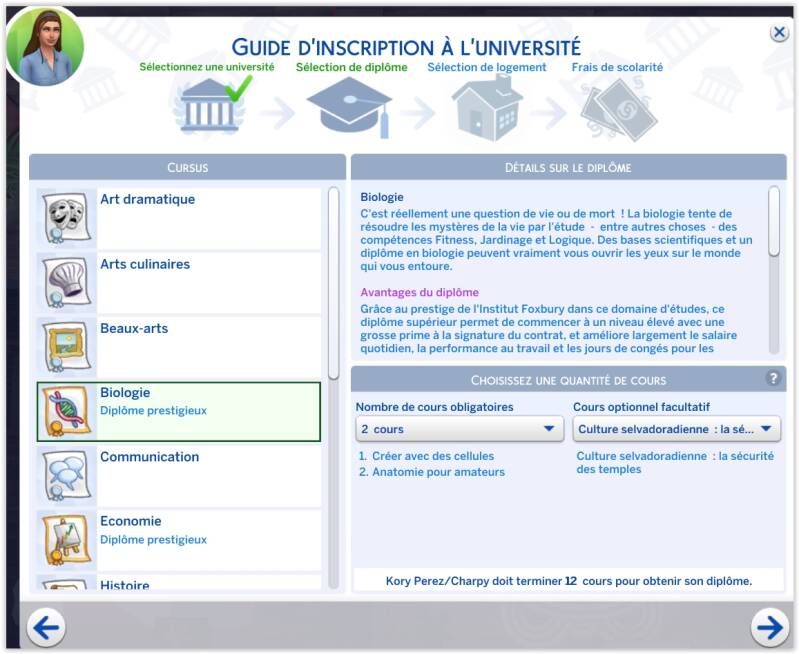Click the Arts culinaires chef hat icon
Screen dimensions: 799x654
[67, 282]
